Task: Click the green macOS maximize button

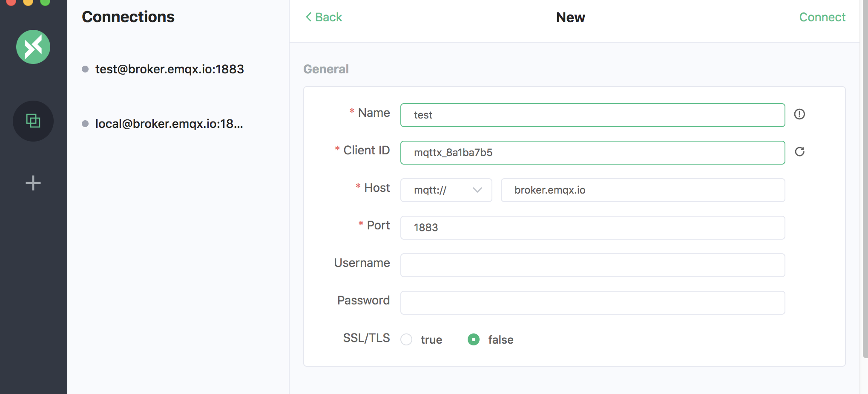Action: click(x=45, y=2)
